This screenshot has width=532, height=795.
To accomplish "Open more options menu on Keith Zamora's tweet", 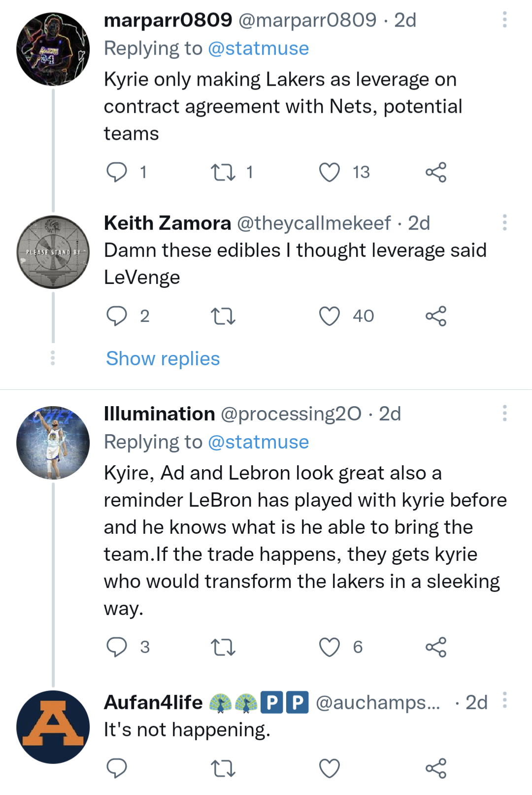I will [x=504, y=223].
